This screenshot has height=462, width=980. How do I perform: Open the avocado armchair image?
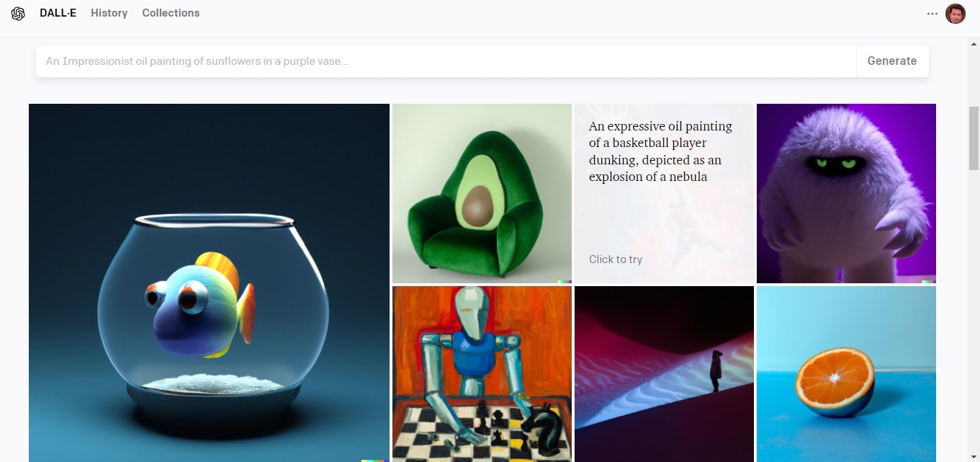coord(482,193)
